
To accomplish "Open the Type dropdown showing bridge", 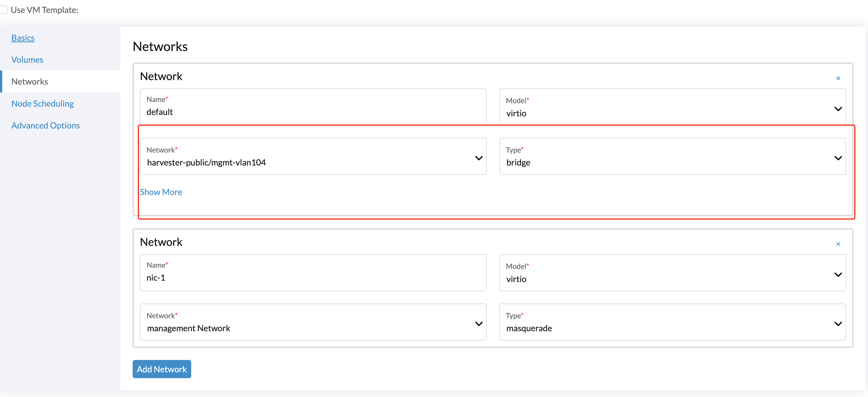I will (x=838, y=157).
